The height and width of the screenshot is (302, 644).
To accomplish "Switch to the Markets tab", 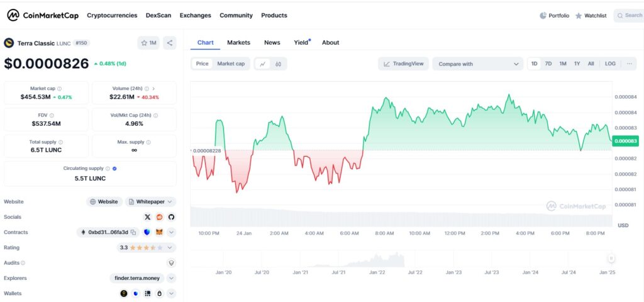I will [x=238, y=43].
